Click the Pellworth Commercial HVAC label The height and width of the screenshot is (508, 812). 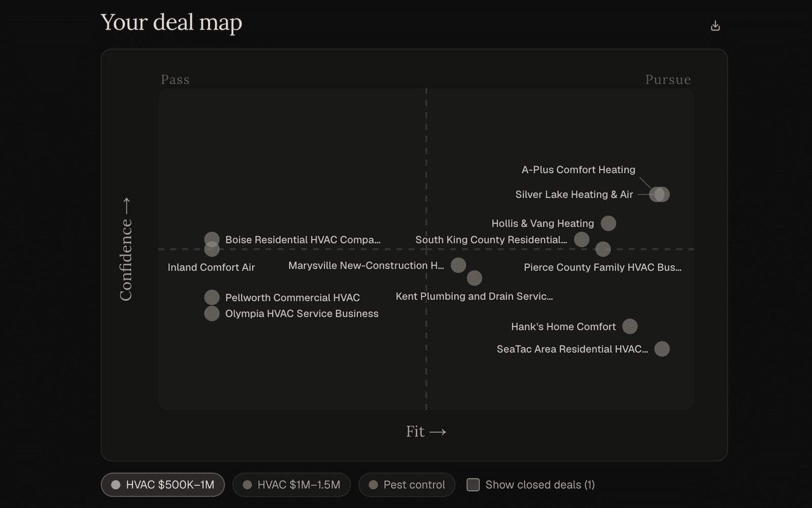pyautogui.click(x=292, y=298)
